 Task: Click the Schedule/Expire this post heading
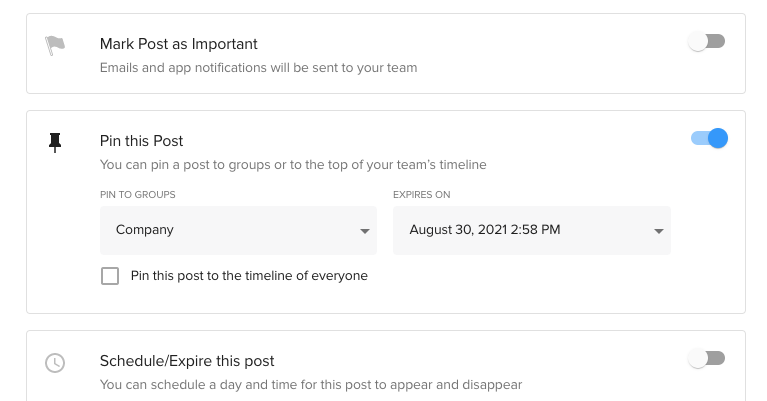(x=187, y=361)
